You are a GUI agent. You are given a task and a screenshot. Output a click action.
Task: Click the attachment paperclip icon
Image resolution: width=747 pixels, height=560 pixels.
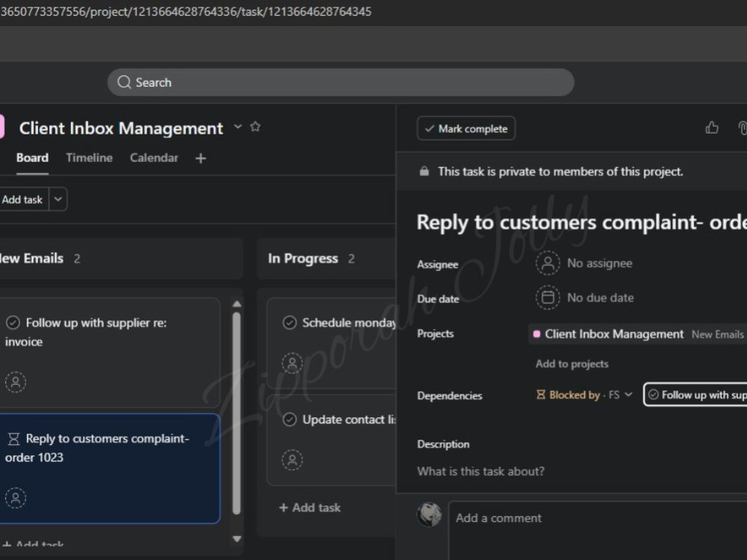point(743,128)
